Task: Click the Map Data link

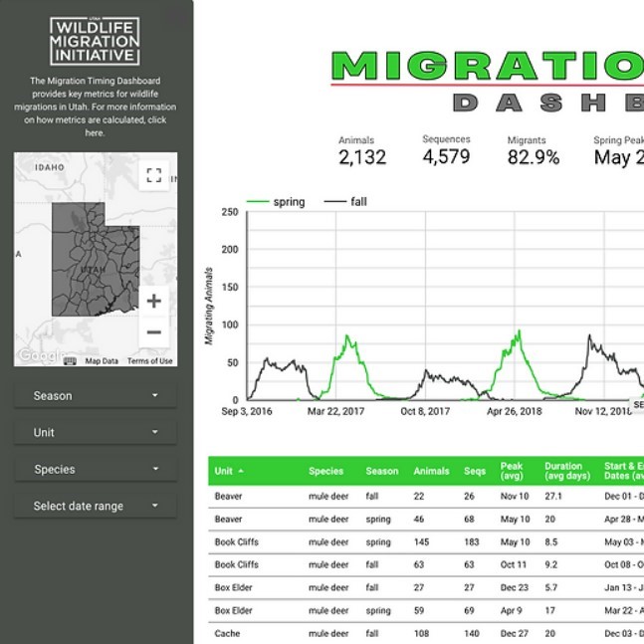Action: click(x=102, y=361)
